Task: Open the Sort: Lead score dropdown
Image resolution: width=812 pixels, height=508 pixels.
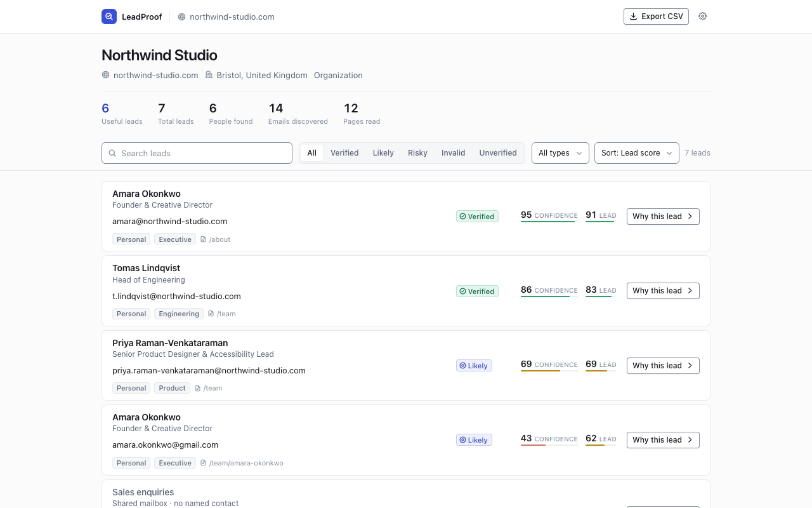Action: pyautogui.click(x=637, y=153)
